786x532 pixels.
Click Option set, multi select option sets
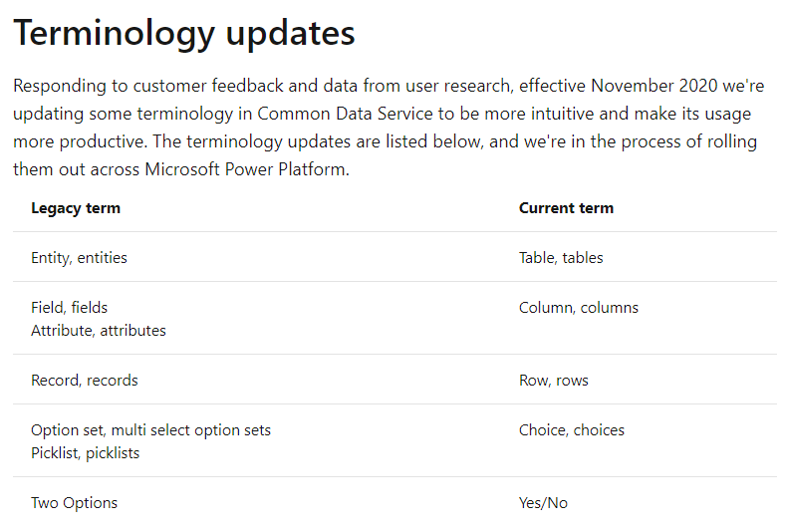point(150,430)
